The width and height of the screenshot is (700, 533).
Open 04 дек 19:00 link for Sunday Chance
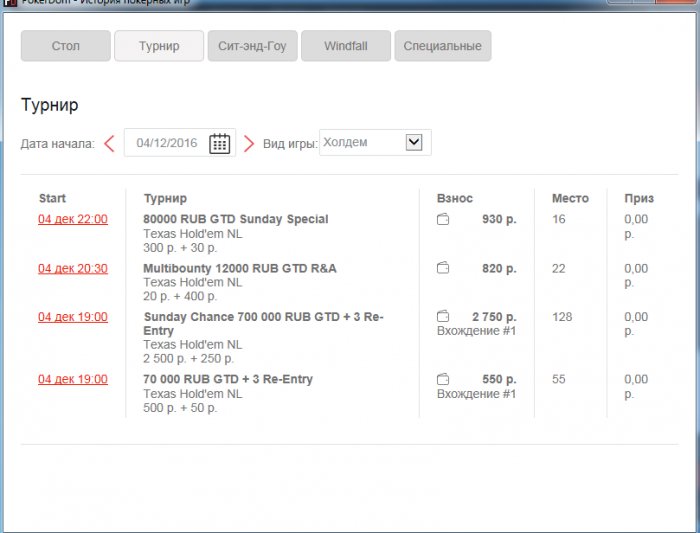click(73, 317)
